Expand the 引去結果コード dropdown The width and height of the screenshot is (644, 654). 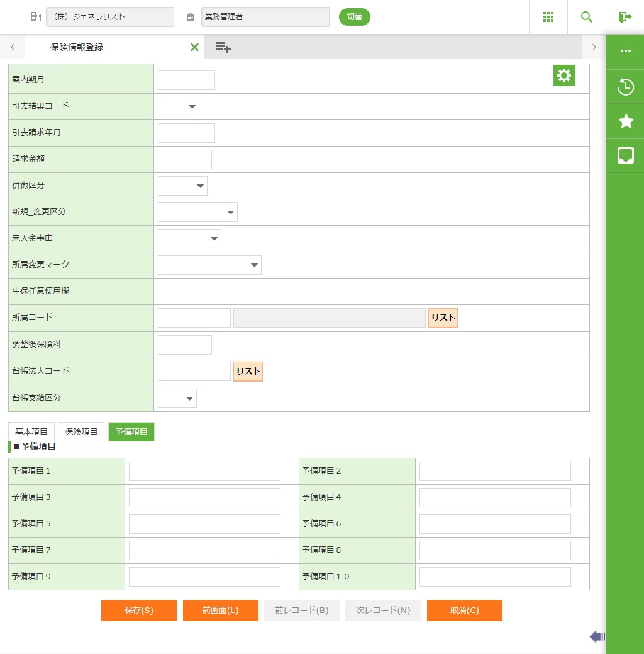click(179, 107)
